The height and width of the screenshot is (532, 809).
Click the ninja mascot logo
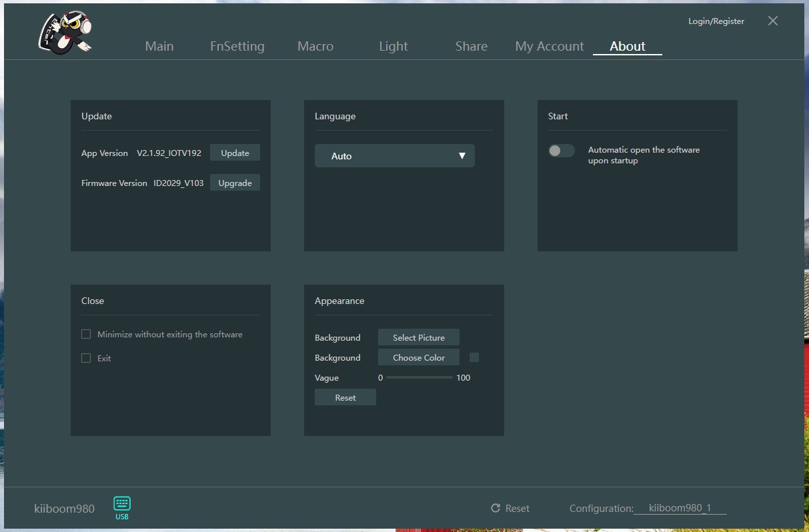pos(65,33)
